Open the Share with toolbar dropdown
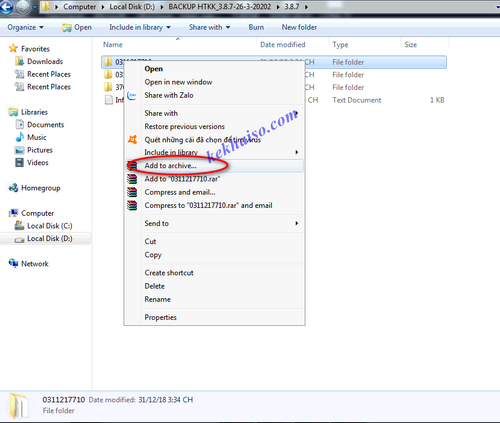 click(210, 27)
